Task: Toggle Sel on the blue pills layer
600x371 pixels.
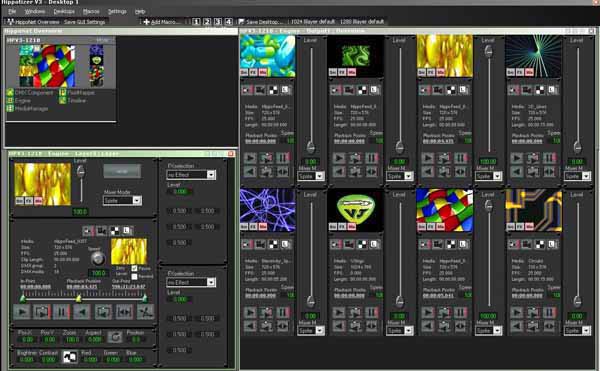Action: point(244,72)
